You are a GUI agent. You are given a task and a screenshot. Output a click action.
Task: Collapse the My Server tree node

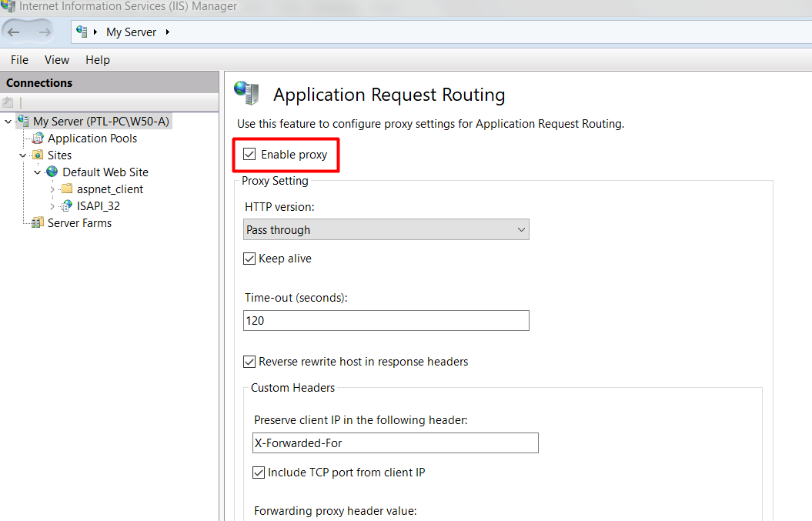click(x=8, y=122)
